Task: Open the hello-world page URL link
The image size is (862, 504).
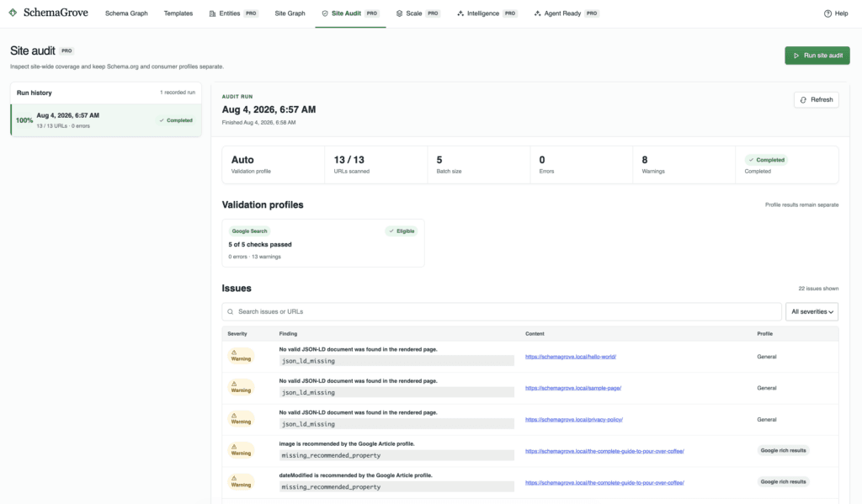Action: (x=571, y=357)
